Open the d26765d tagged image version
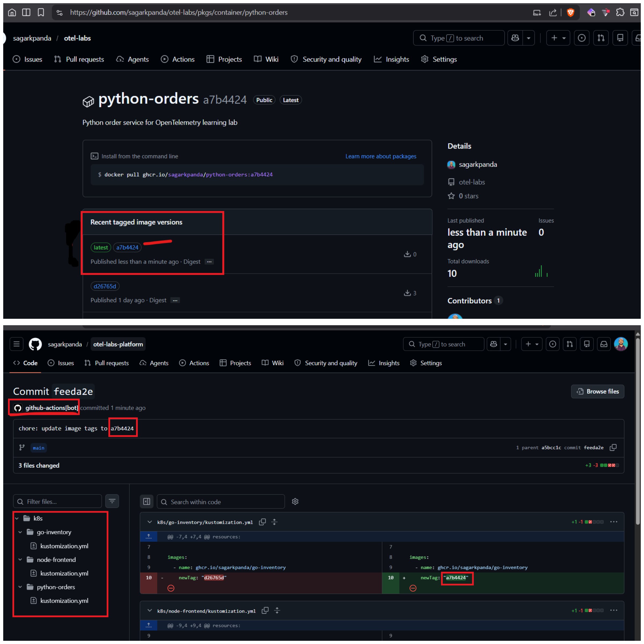This screenshot has height=644, width=644. coord(105,286)
